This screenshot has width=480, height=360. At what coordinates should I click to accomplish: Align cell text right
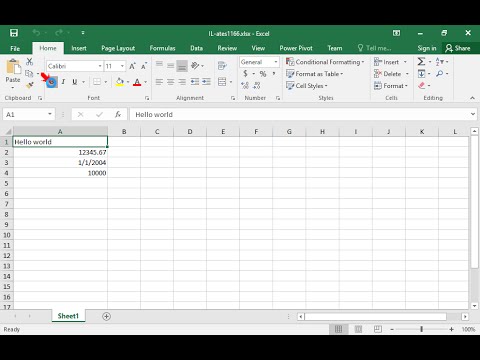point(182,82)
